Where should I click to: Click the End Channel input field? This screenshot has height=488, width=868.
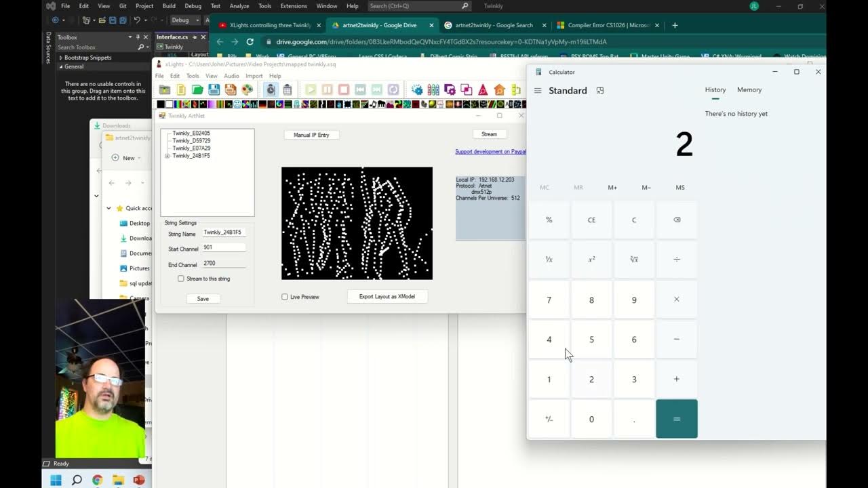(x=224, y=264)
